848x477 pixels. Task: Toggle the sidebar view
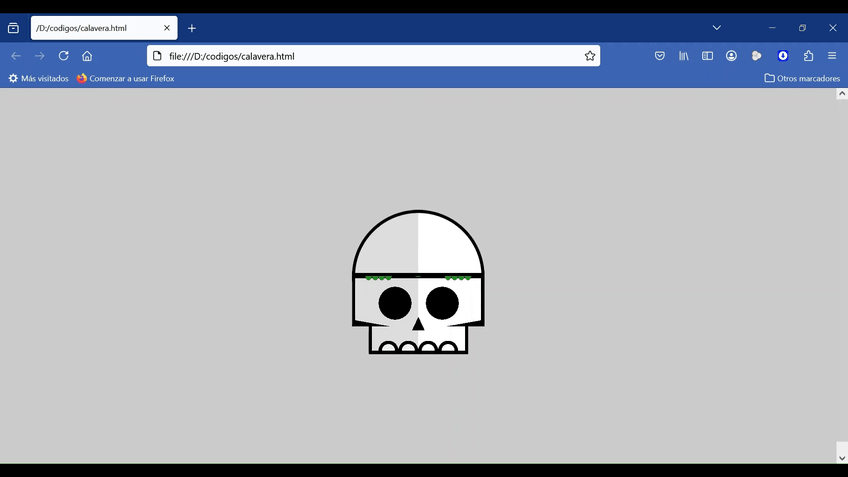point(707,56)
